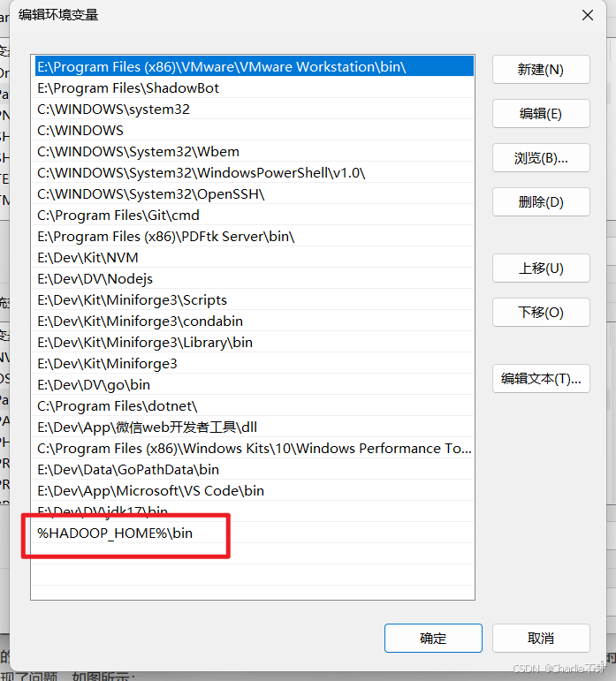This screenshot has height=681, width=616.
Task: Select the System32\OpenSSH\ path entry
Action: point(253,194)
